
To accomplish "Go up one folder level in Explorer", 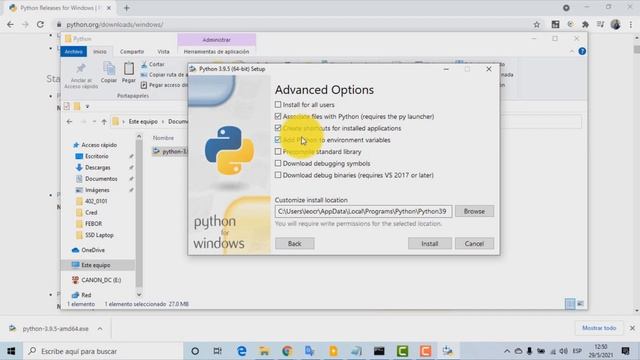I will 104,122.
